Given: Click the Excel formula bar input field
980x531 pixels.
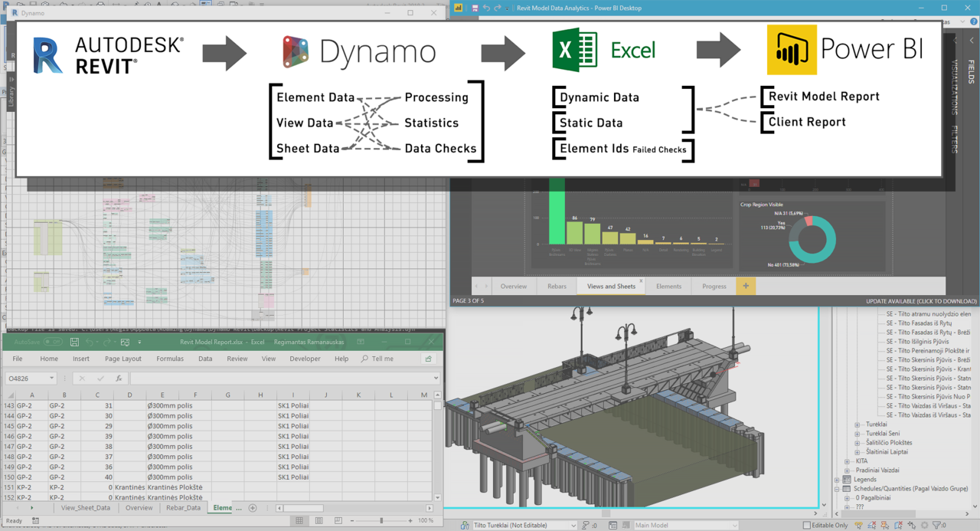Looking at the screenshot, I should [285, 379].
